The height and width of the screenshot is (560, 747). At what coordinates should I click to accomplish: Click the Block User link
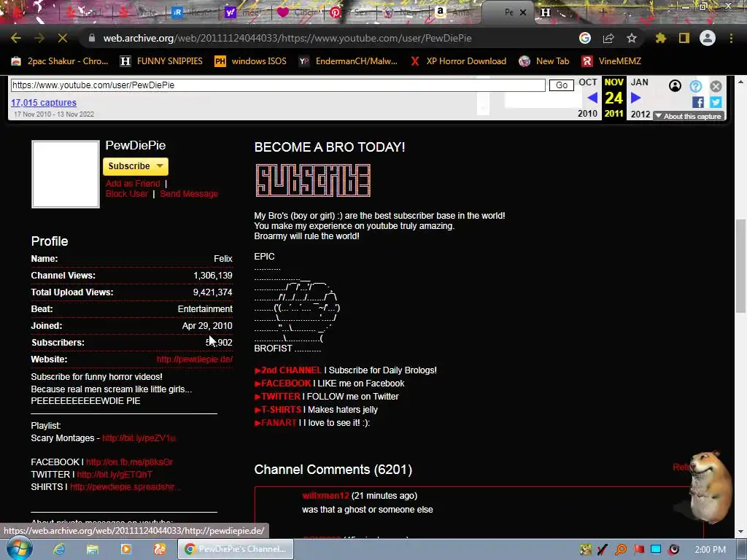[x=127, y=194]
